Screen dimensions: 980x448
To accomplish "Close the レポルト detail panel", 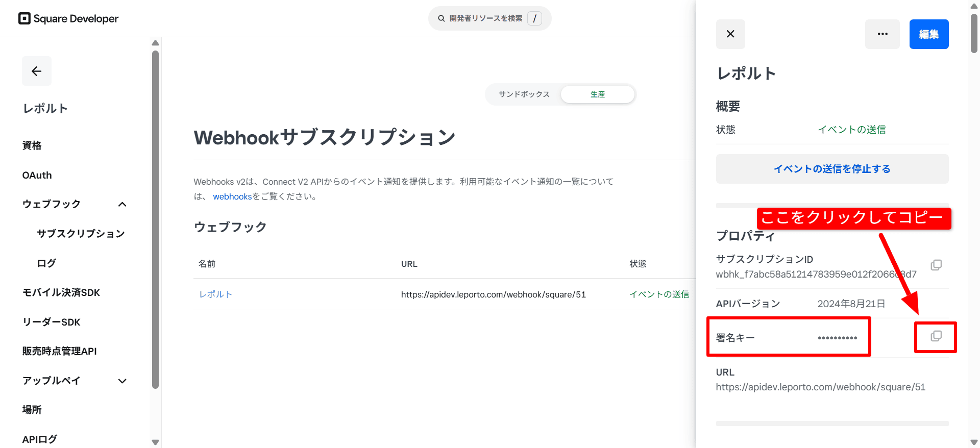I will pos(730,34).
